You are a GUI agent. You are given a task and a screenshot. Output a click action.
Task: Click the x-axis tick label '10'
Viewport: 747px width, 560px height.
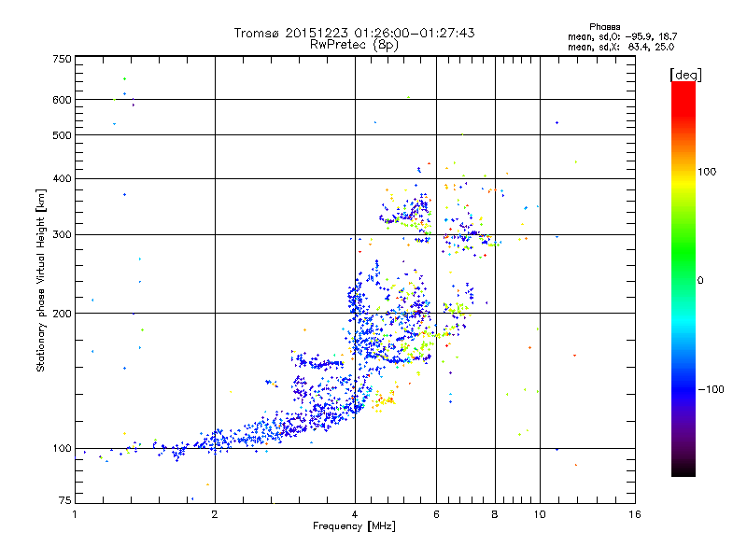[x=540, y=514]
